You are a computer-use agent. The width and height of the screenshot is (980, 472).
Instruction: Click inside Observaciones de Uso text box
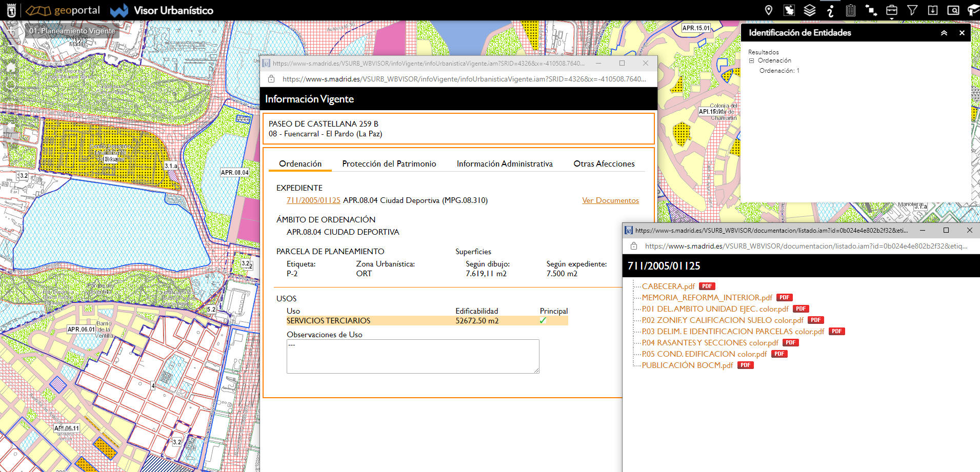pyautogui.click(x=412, y=356)
